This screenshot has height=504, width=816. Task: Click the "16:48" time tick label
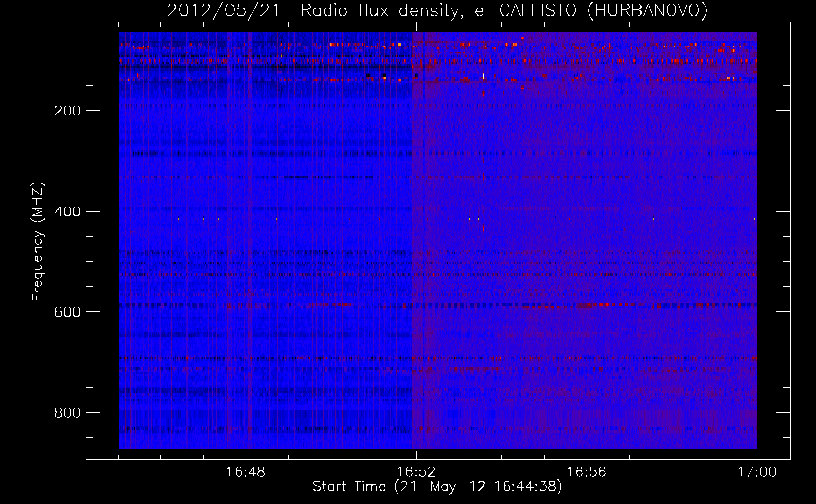pos(246,472)
